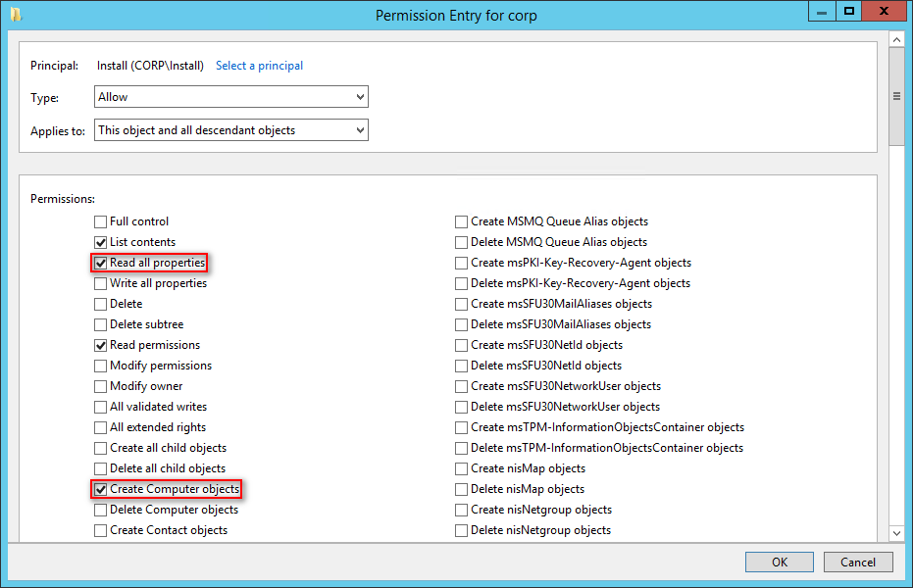913x588 pixels.
Task: Open the Type dropdown showing Allow
Action: (231, 97)
